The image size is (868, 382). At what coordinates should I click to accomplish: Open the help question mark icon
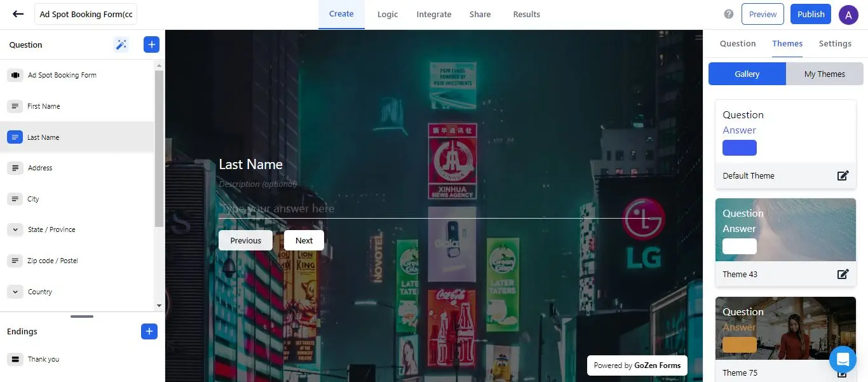pos(729,14)
